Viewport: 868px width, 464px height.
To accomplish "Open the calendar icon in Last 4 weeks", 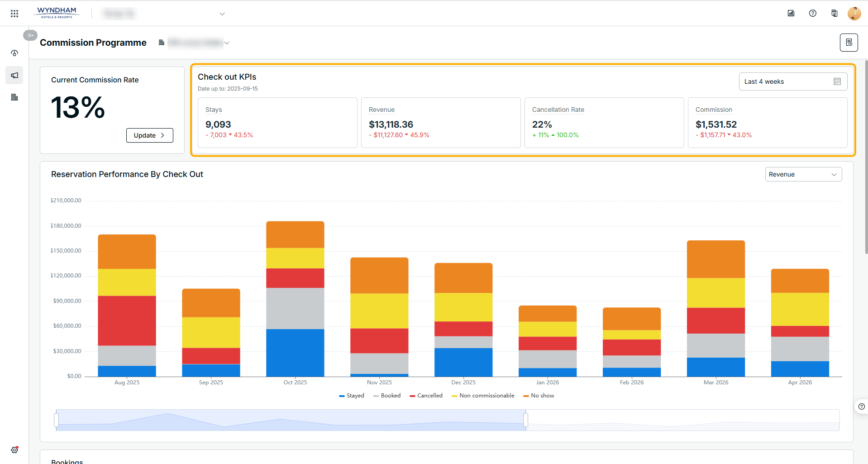I will pos(837,81).
